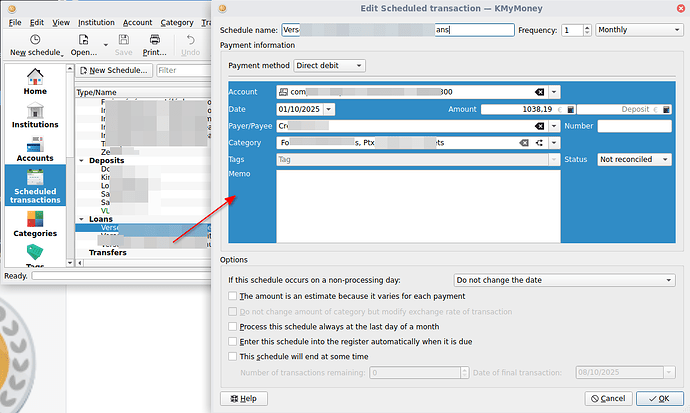This screenshot has width=690, height=413.
Task: Open the split transaction editor icon
Action: pos(539,143)
